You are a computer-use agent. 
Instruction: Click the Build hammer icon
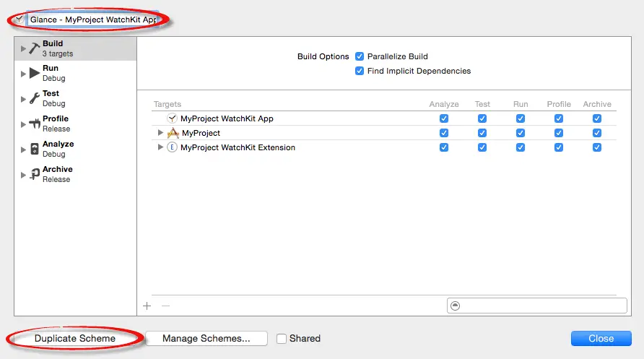pyautogui.click(x=34, y=48)
